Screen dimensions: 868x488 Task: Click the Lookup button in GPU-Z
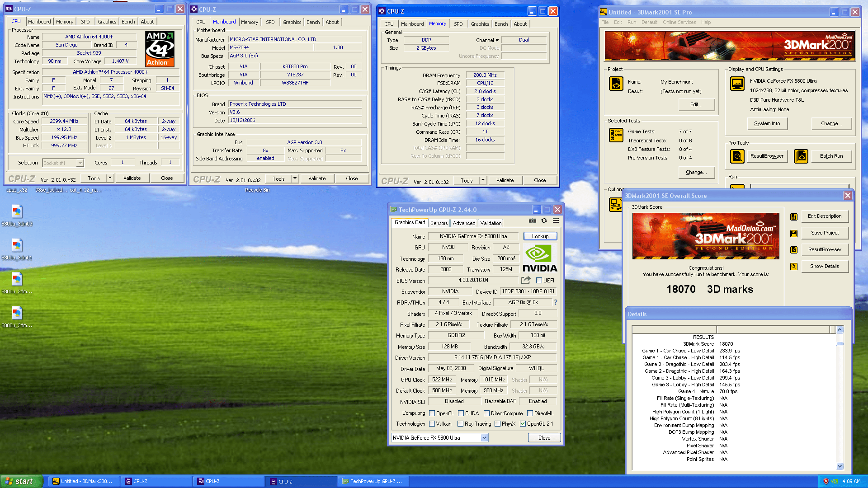tap(540, 236)
